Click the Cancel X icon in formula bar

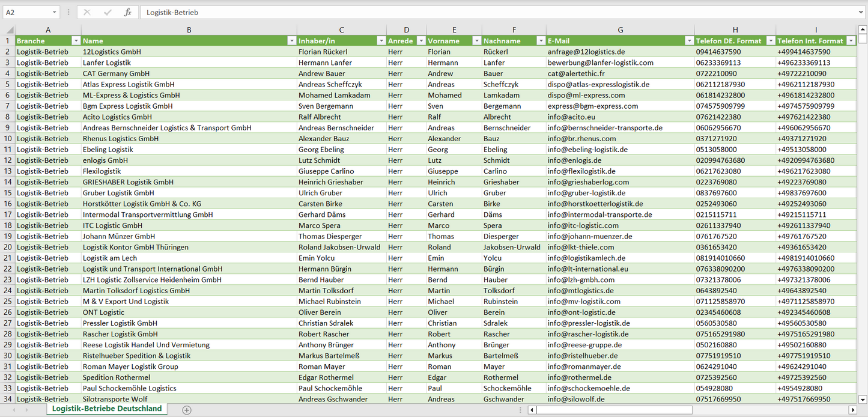point(87,12)
